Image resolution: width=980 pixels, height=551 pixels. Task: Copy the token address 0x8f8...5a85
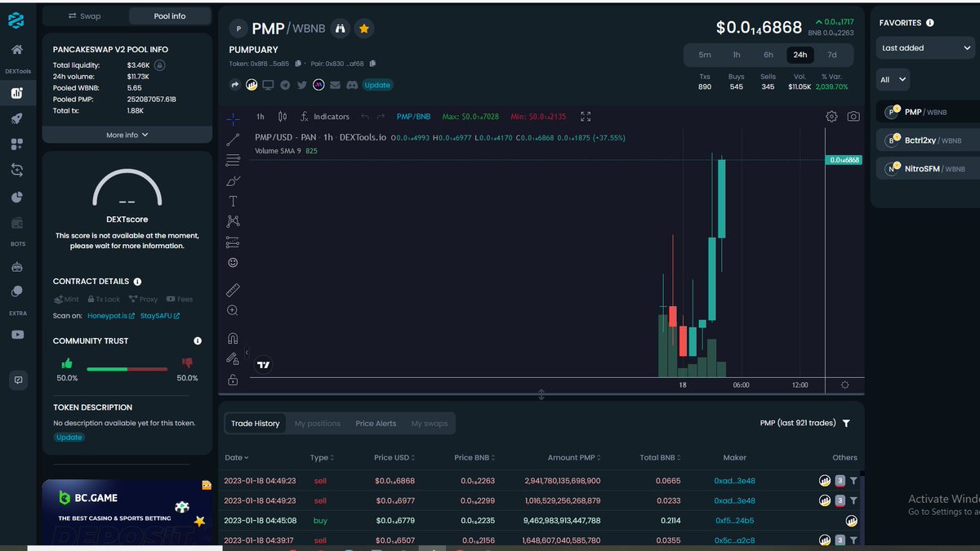click(x=298, y=64)
